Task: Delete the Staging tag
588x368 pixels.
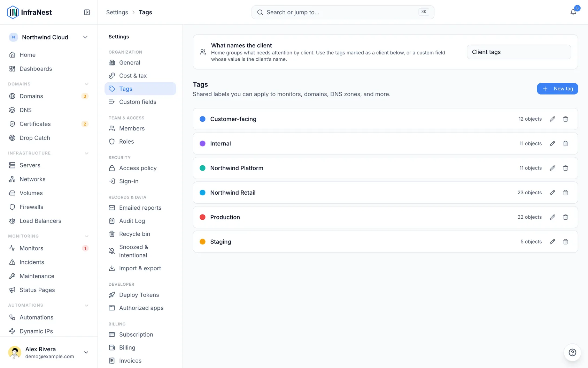Action: 566,242
